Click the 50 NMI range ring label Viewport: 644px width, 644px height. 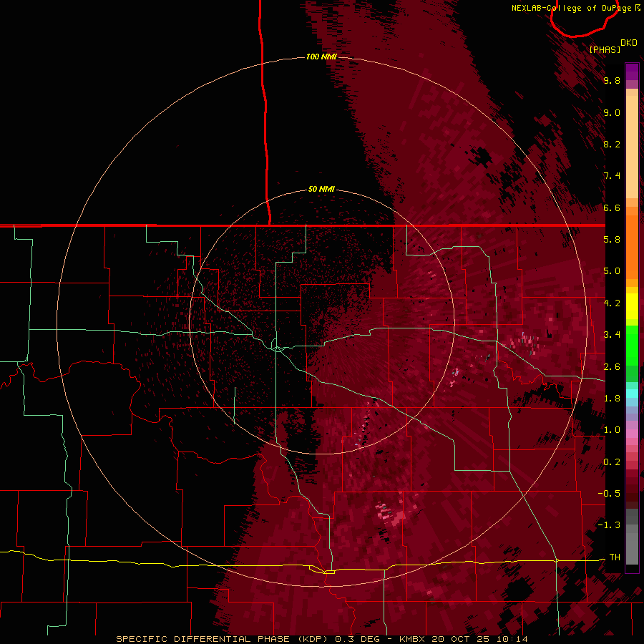[321, 189]
